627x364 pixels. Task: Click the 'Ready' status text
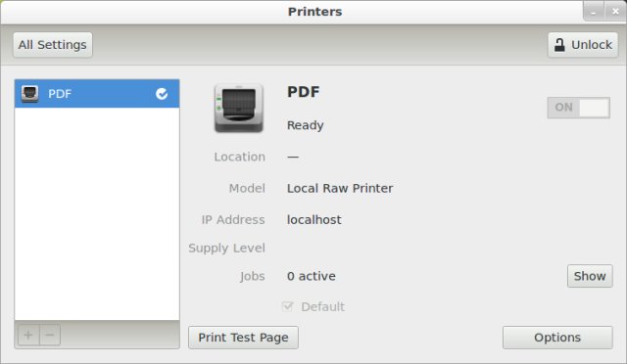[305, 125]
